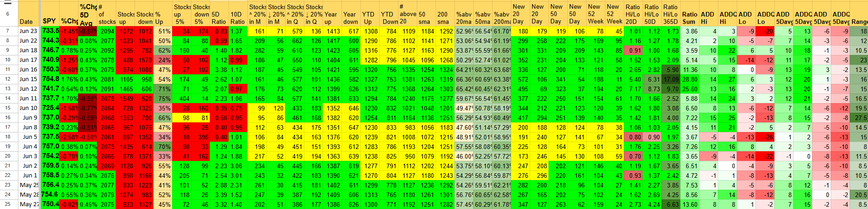Image resolution: width=868 pixels, height=209 pixels.
Task: Click ADDC Lo value -26 in Jun 5 row
Action: tap(765, 137)
